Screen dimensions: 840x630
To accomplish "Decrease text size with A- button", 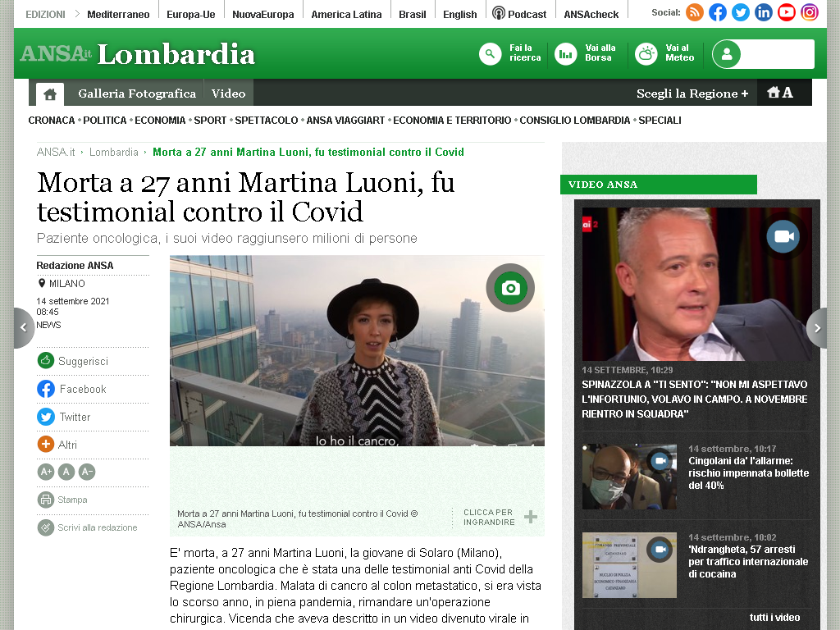I will pos(87,472).
